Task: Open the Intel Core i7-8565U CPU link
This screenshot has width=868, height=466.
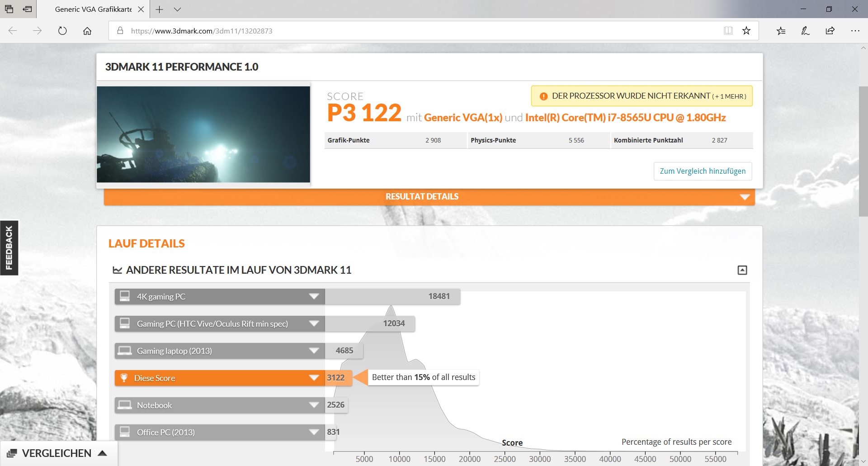Action: (625, 118)
